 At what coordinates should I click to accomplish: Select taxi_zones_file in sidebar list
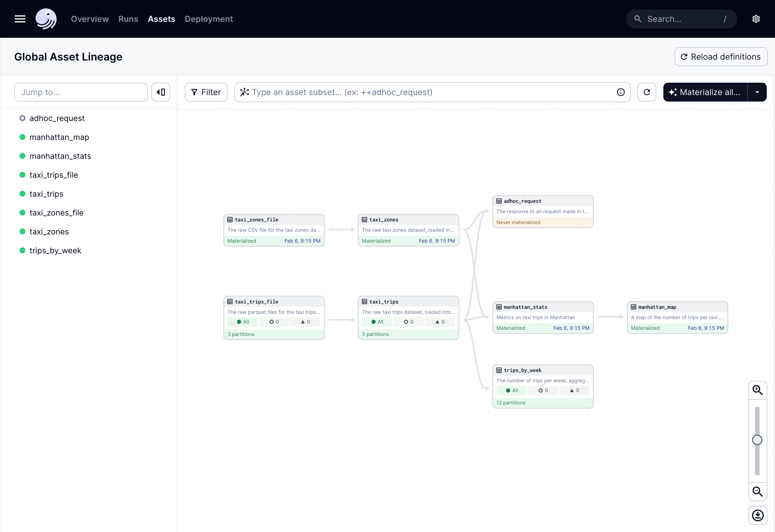point(57,213)
